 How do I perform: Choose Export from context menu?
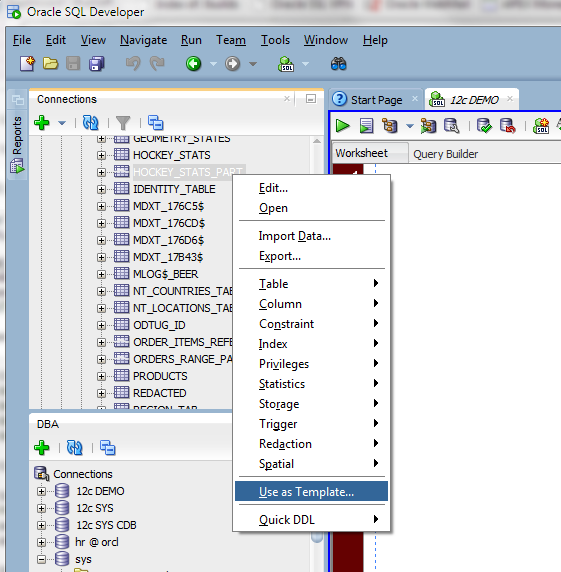pos(311,256)
